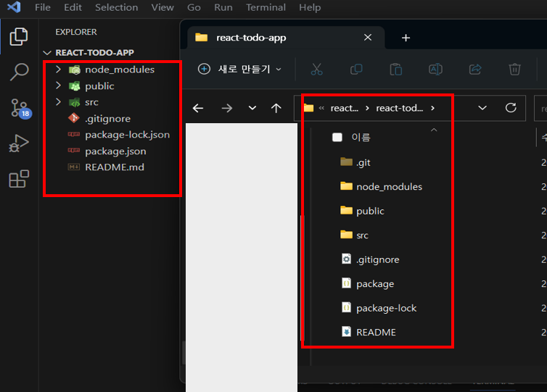Toggle the select-all checkbox next to 이름
Image resolution: width=547 pixels, height=392 pixels.
click(x=337, y=137)
